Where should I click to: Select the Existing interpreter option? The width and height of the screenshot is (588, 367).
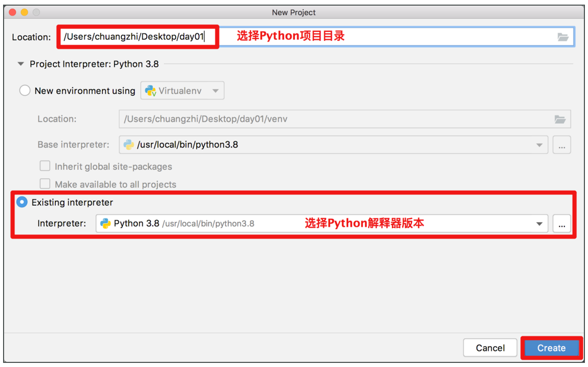point(22,202)
